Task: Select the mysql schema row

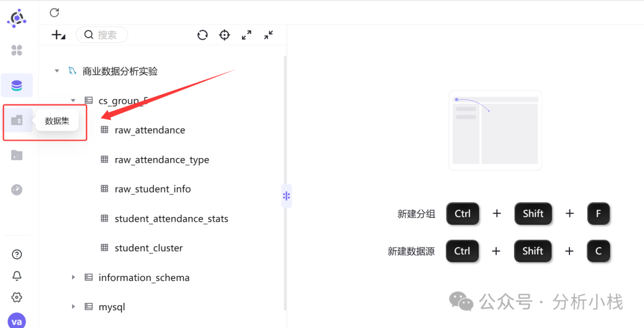Action: click(112, 307)
